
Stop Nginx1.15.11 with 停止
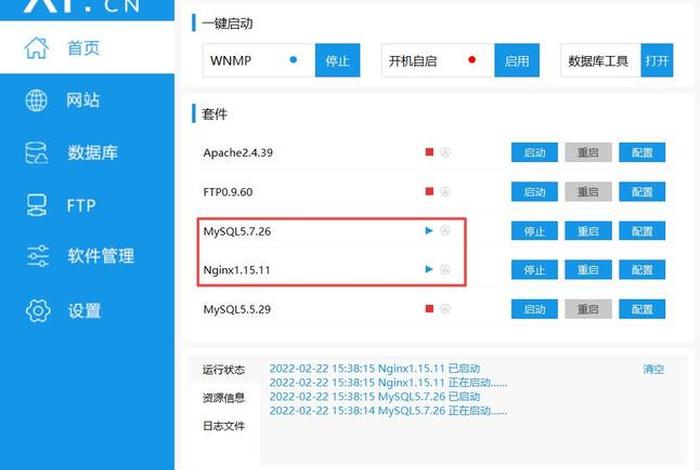tap(534, 270)
